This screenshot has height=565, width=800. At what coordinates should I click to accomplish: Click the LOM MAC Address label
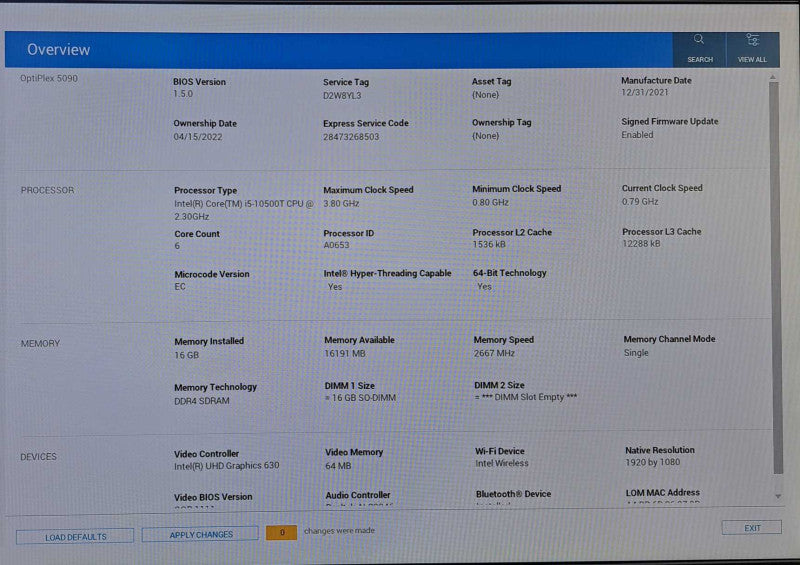point(663,493)
